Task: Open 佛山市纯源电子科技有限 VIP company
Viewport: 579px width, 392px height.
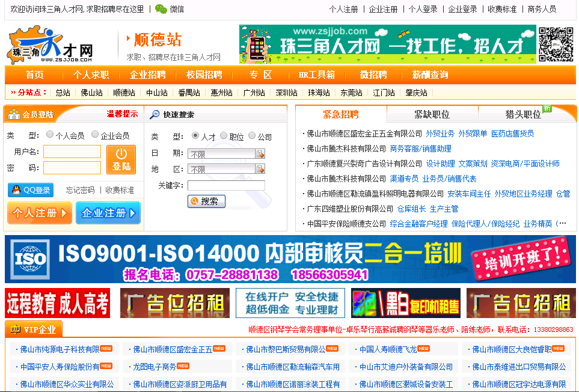Action: pos(60,349)
